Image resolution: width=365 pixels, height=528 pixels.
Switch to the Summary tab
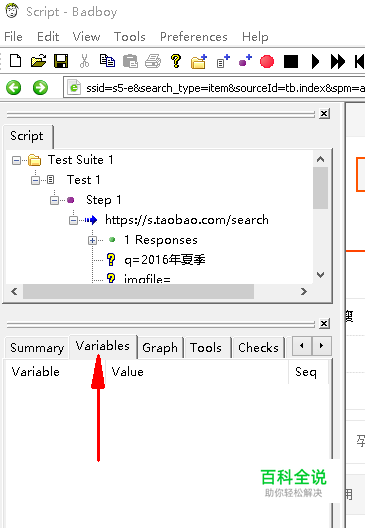click(x=37, y=348)
